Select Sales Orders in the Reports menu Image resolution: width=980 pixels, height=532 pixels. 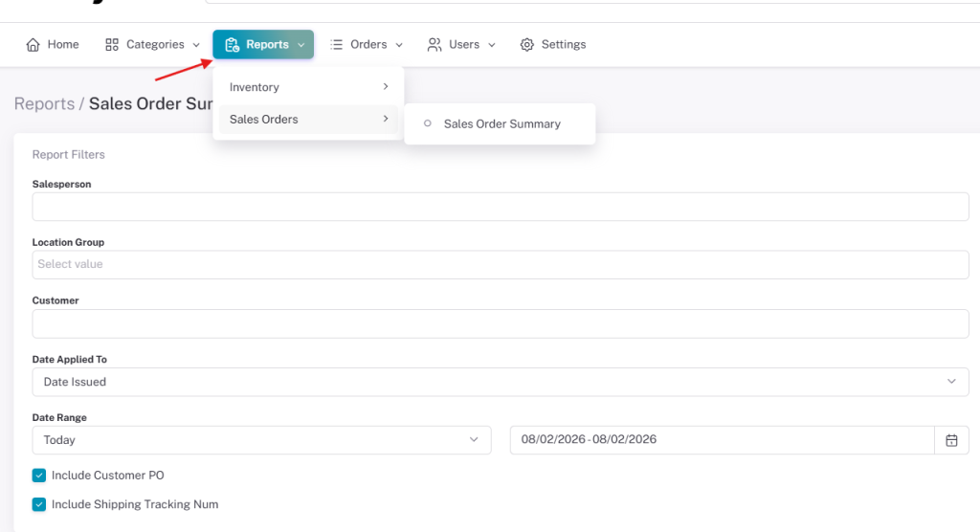308,119
